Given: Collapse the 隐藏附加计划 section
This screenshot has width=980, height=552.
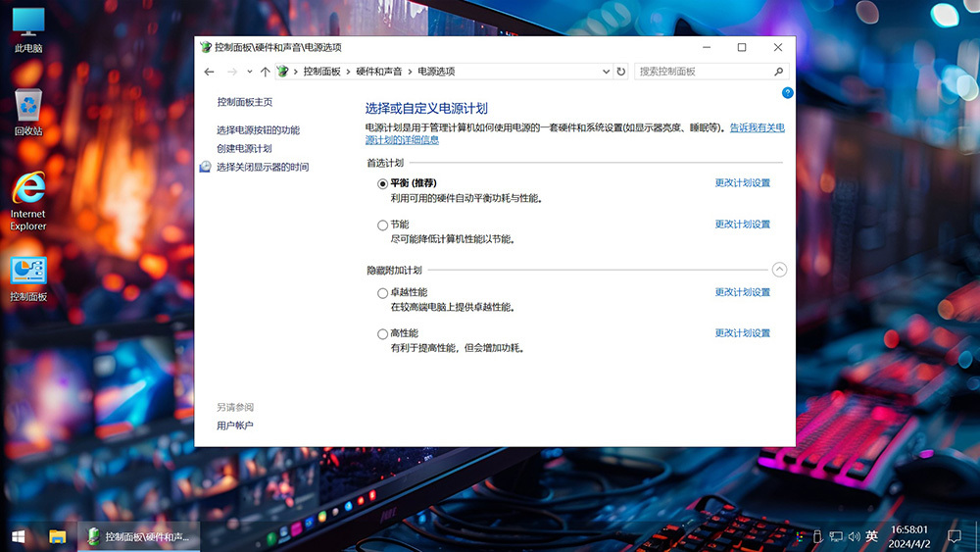Looking at the screenshot, I should tap(779, 270).
